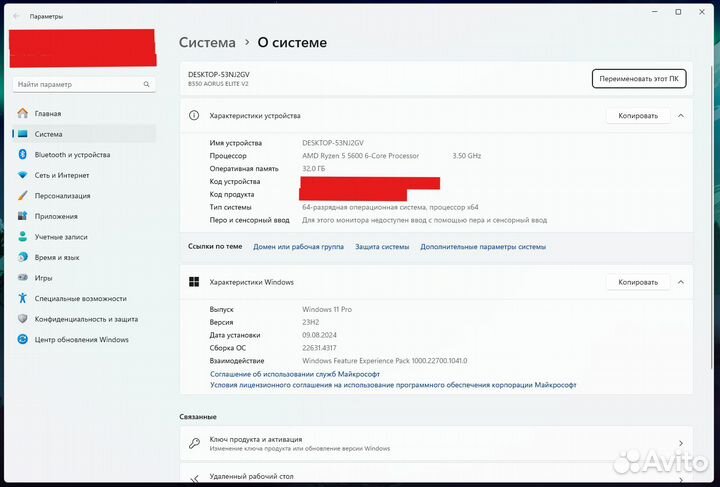Open Дополнительные параметры системы link

tap(483, 246)
